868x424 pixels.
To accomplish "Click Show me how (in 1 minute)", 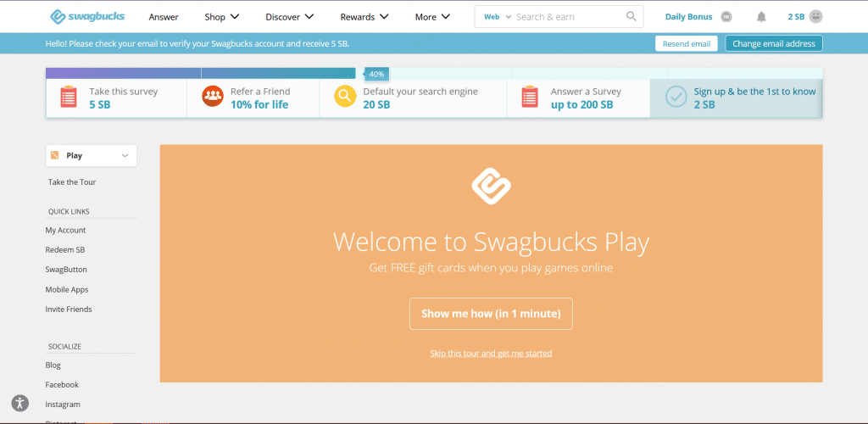I will click(491, 314).
